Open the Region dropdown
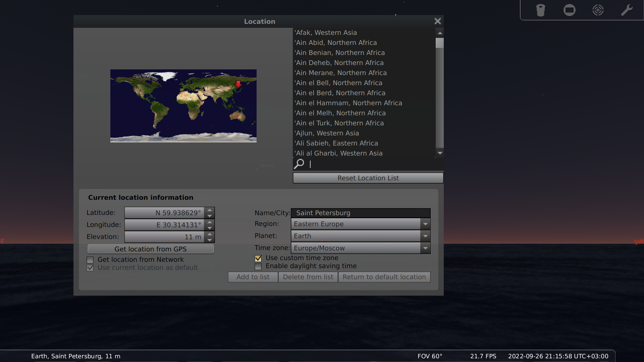The height and width of the screenshot is (362, 644). click(425, 224)
